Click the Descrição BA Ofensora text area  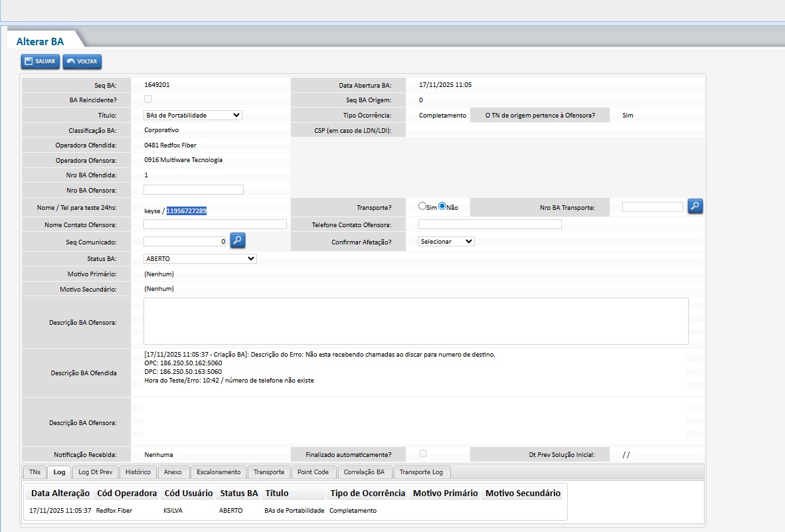(416, 321)
